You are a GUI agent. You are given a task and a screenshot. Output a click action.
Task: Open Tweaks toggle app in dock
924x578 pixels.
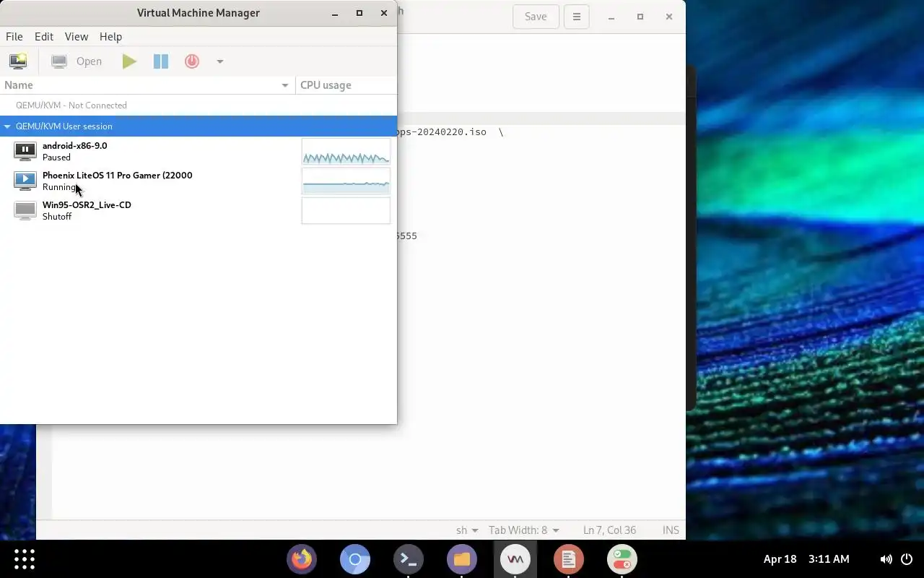tap(622, 559)
